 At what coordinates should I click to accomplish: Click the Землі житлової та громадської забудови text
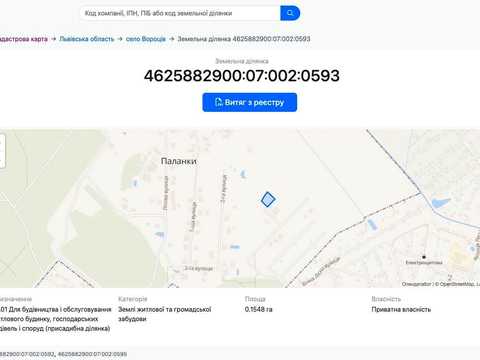coord(165,314)
